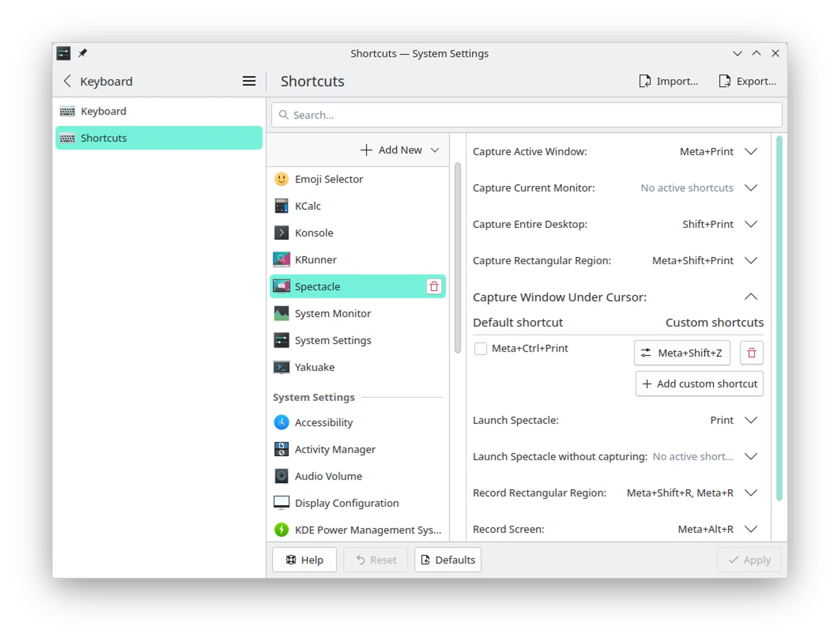This screenshot has width=840, height=640.
Task: Delete the Meta+Shift+Z custom shortcut
Action: 752,353
